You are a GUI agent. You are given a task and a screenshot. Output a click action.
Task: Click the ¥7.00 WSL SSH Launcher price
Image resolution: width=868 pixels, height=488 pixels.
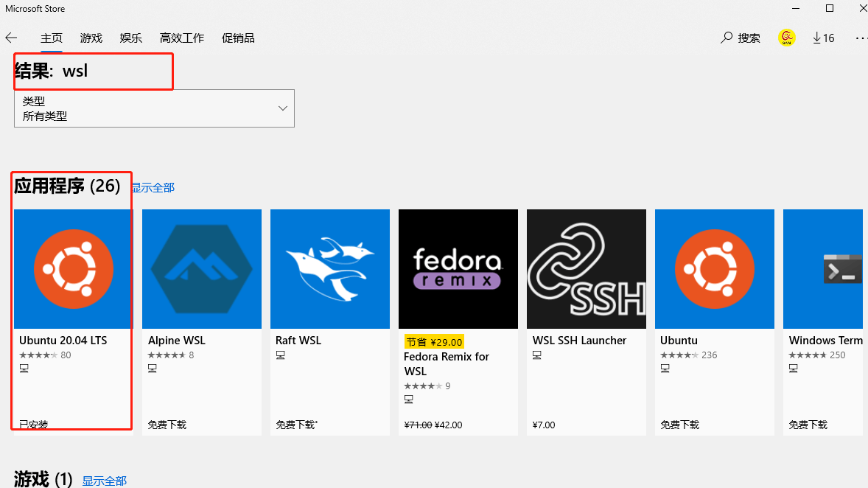click(544, 425)
